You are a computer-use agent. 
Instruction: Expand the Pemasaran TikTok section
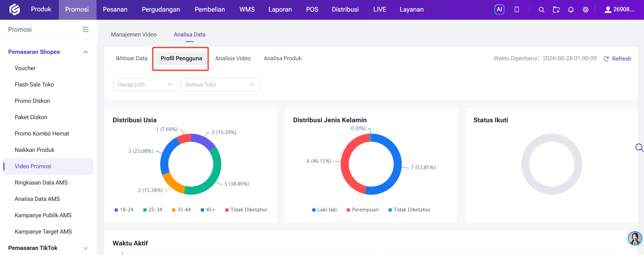coord(48,248)
